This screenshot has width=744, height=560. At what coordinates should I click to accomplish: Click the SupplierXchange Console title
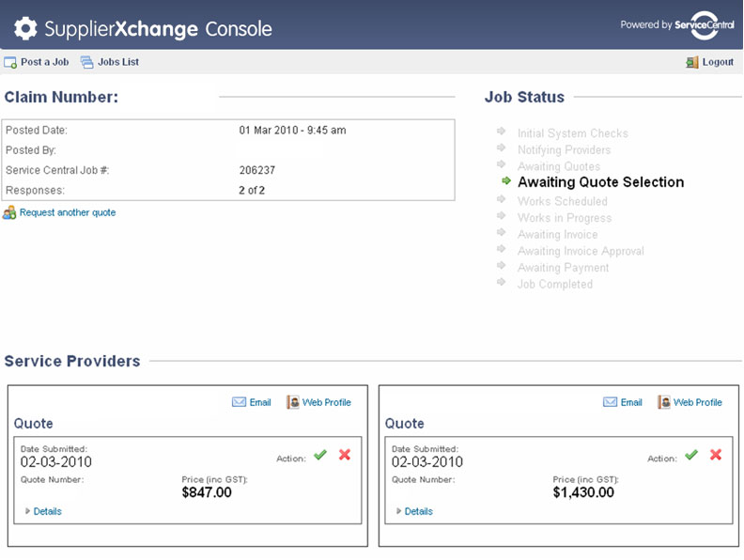pyautogui.click(x=158, y=29)
